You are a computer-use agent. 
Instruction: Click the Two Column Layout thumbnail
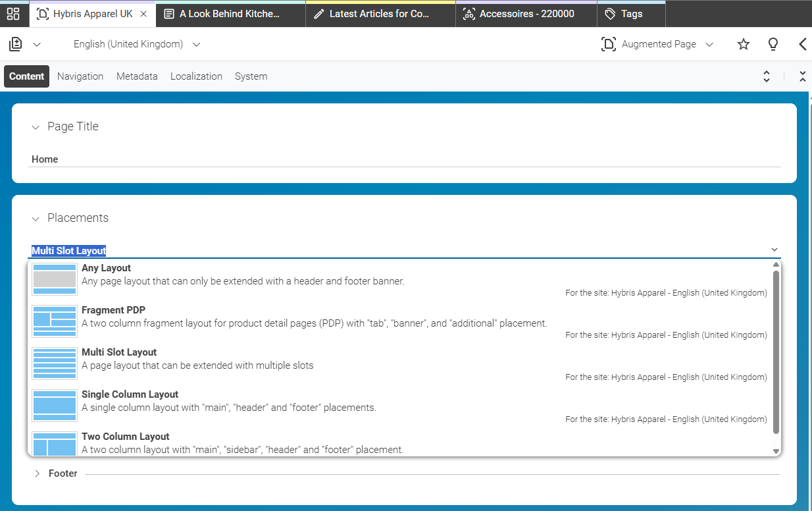pyautogui.click(x=55, y=444)
